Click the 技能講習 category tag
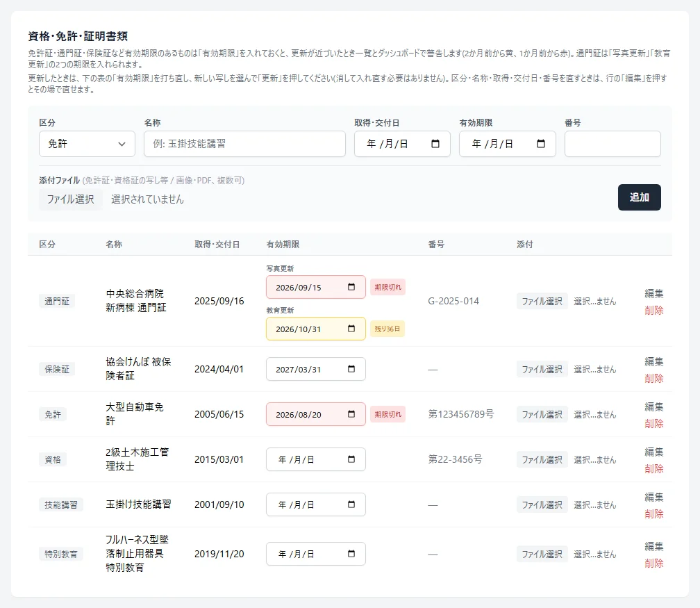 60,504
